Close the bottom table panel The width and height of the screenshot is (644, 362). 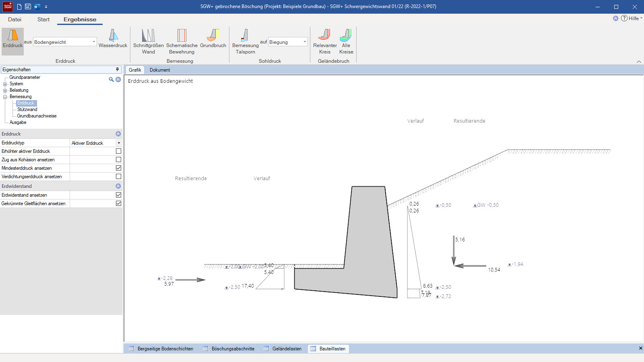click(640, 348)
